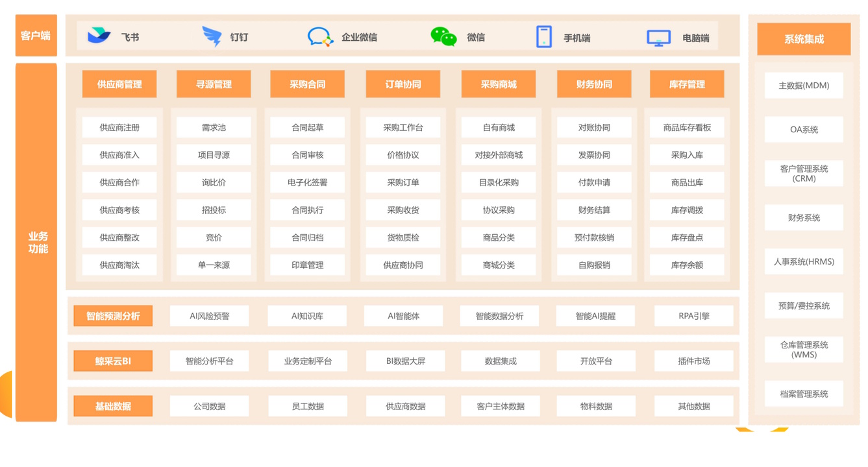
Task: Select the 采购合同 header
Action: click(x=308, y=84)
